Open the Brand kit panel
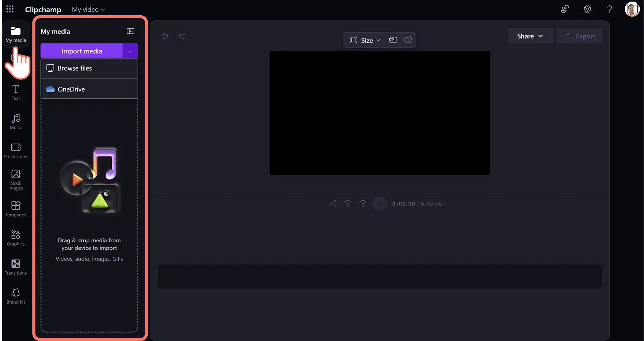644x341 pixels. point(16,296)
